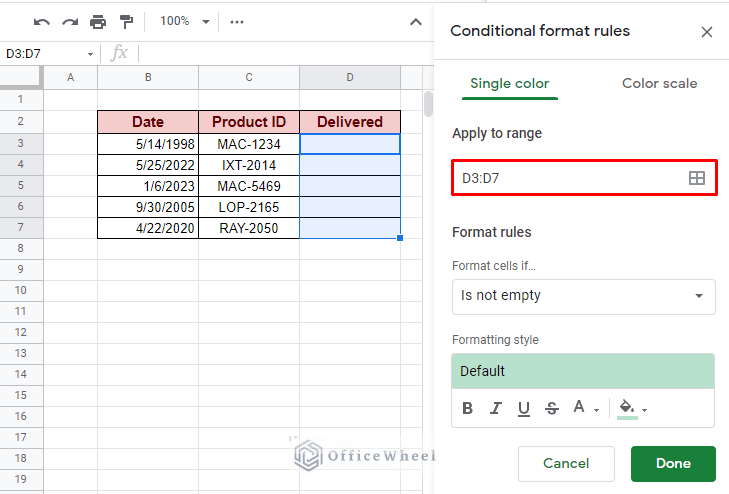Click the blue fill handle at D7
This screenshot has width=729, height=494.
[x=400, y=238]
